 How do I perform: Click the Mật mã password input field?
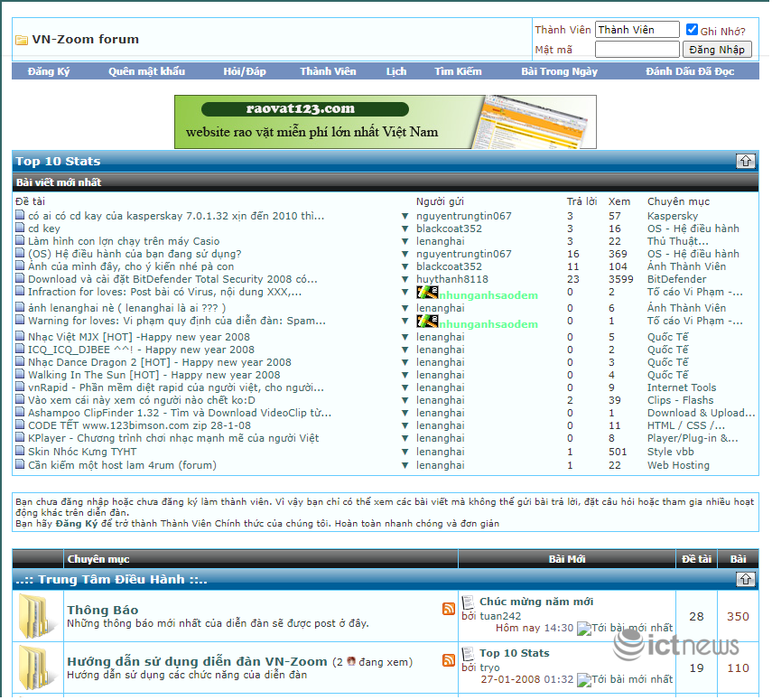coord(637,50)
